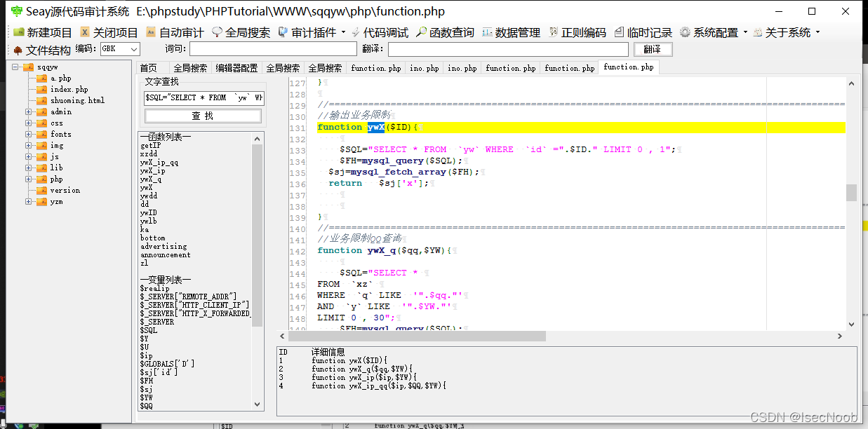Select the currently active function.php tab
This screenshot has width=868, height=429.
[629, 67]
